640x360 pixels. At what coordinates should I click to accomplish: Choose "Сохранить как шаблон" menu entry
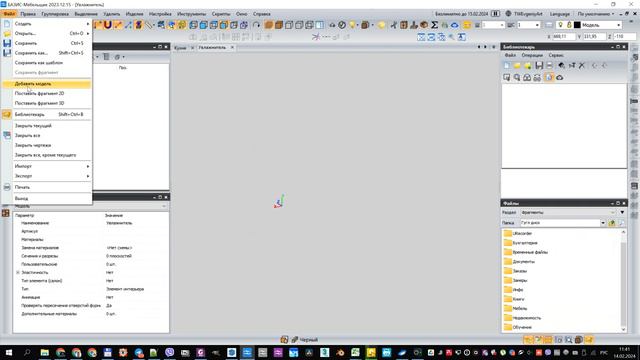46,63
